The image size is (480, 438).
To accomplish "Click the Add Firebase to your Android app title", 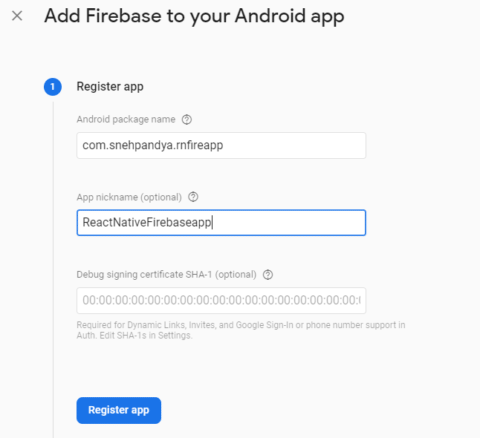I will (x=194, y=16).
